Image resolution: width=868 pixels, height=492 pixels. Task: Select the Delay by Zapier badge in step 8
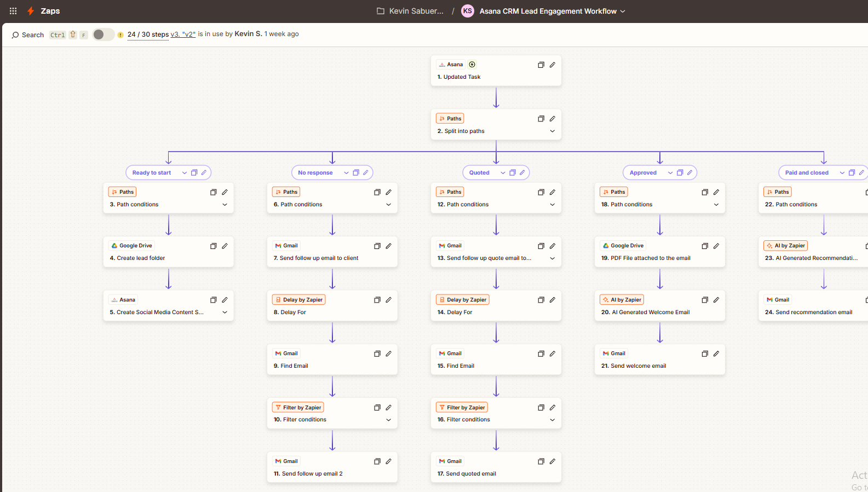(299, 300)
